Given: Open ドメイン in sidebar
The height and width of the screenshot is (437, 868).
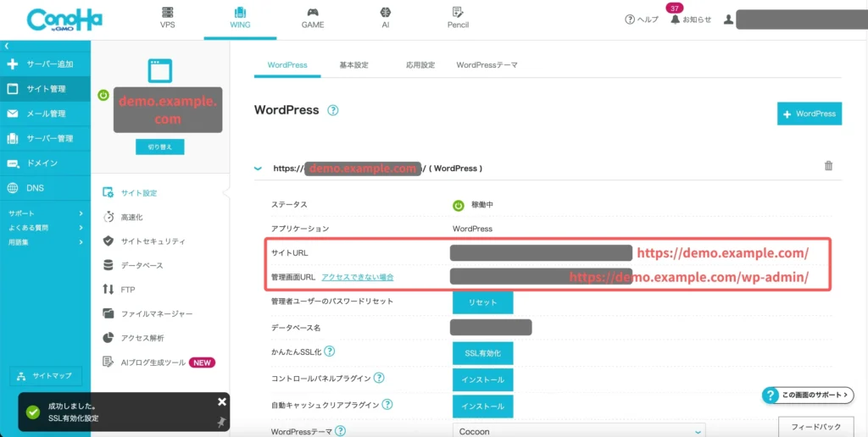Looking at the screenshot, I should coord(46,163).
